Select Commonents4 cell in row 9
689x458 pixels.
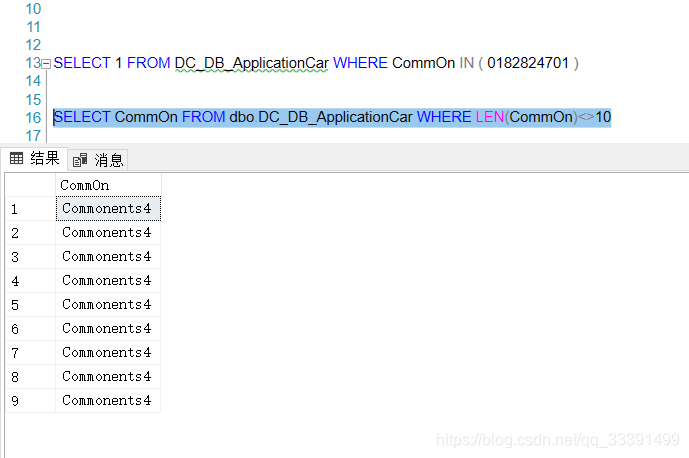(108, 400)
